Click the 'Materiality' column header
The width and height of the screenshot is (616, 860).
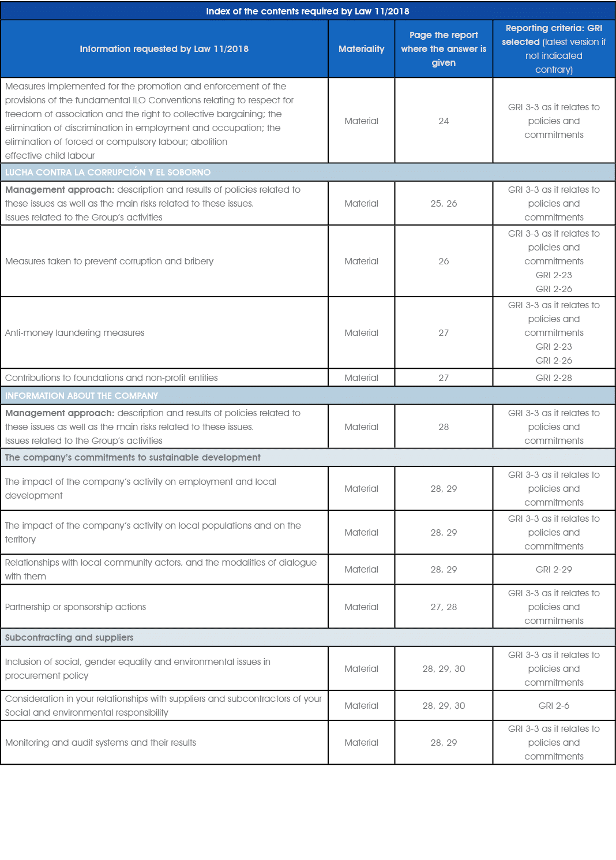pyautogui.click(x=361, y=49)
